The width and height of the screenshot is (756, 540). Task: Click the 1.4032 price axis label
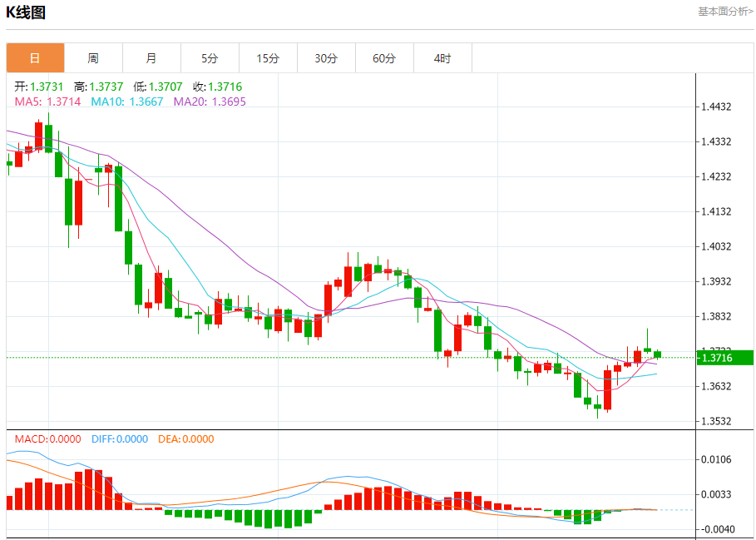[x=717, y=246]
